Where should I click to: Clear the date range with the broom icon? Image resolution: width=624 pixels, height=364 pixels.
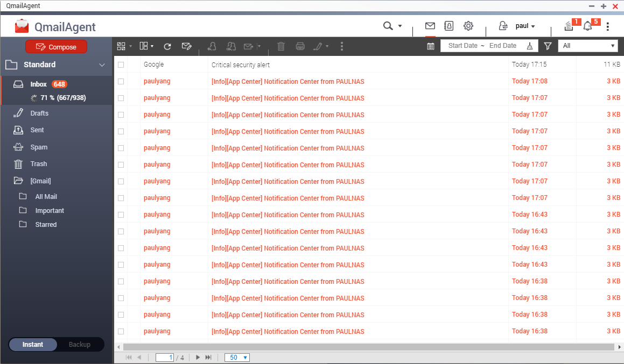pos(530,46)
